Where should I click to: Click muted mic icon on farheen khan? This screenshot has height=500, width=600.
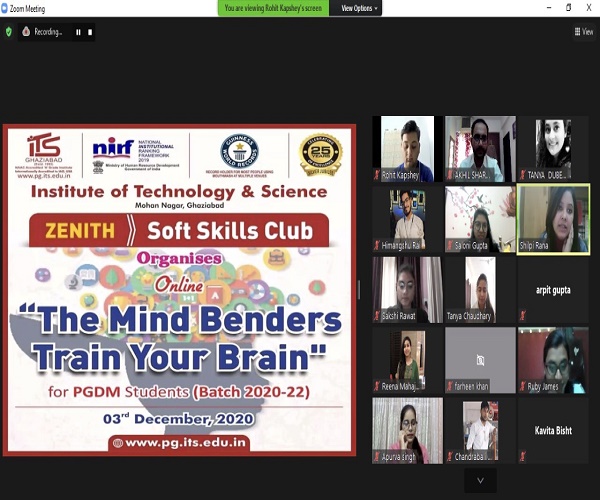[450, 386]
